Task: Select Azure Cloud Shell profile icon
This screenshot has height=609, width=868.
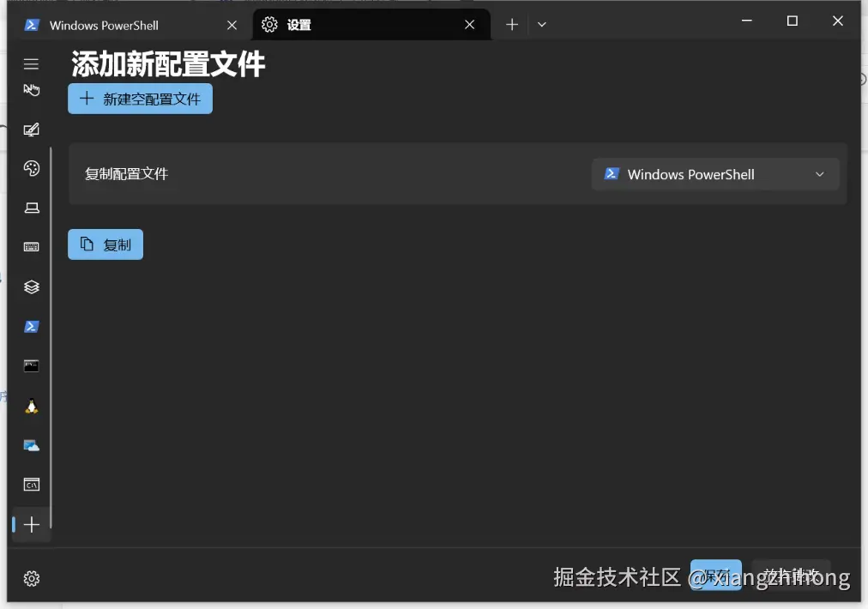Action: 32,446
